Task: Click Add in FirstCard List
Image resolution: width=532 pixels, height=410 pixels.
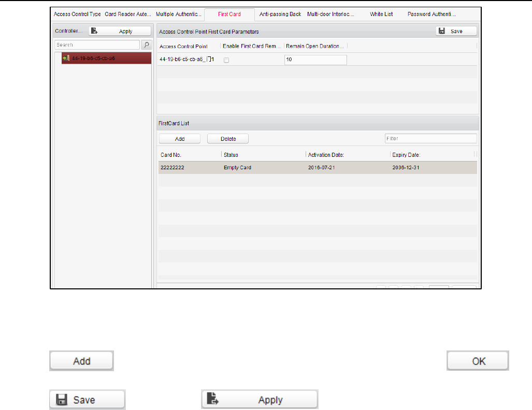Action: (179, 139)
